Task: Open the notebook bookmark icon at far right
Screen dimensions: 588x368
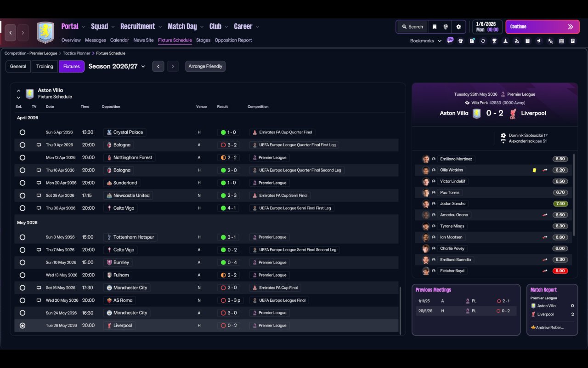Action: tap(573, 41)
